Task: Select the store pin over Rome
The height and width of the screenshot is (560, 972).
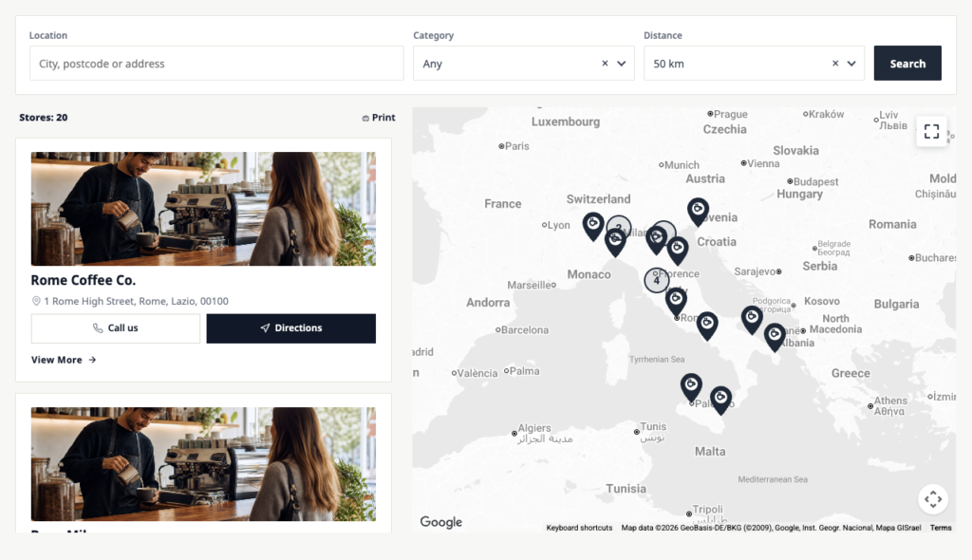Action: point(676,302)
